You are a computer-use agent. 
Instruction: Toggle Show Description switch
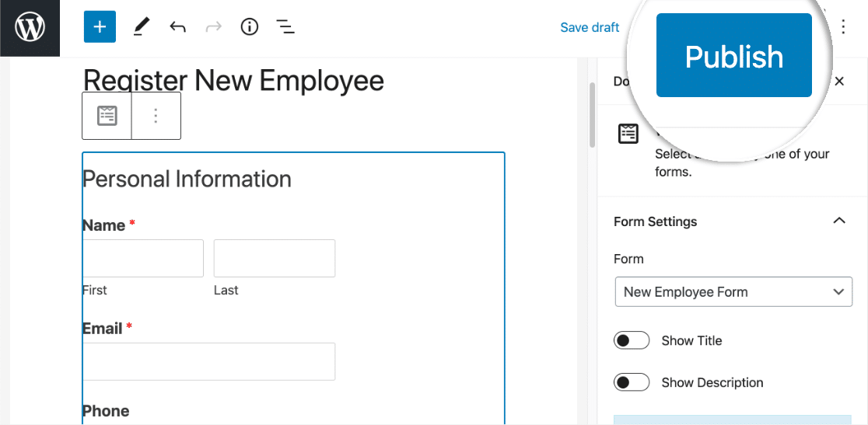[631, 382]
